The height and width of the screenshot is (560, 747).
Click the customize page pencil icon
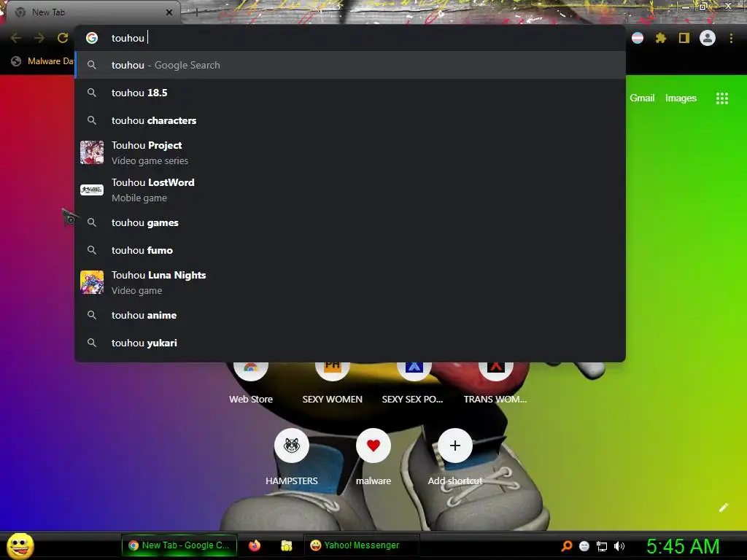click(x=723, y=507)
